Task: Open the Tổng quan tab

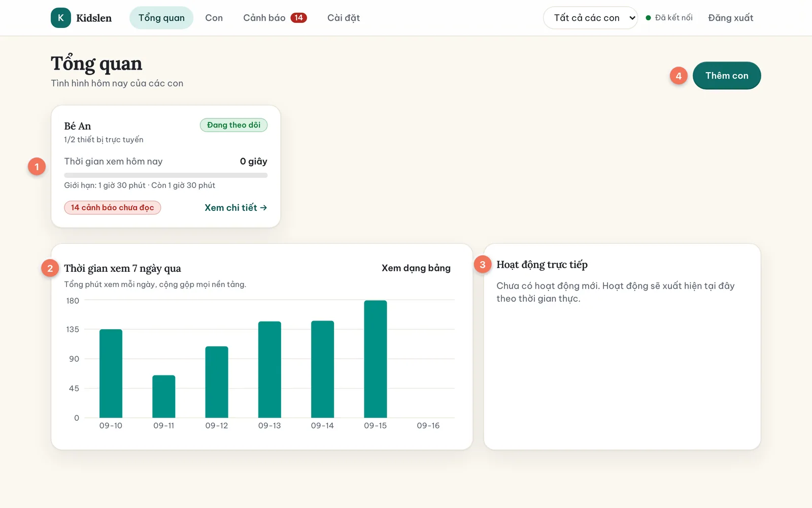Action: coord(161,18)
